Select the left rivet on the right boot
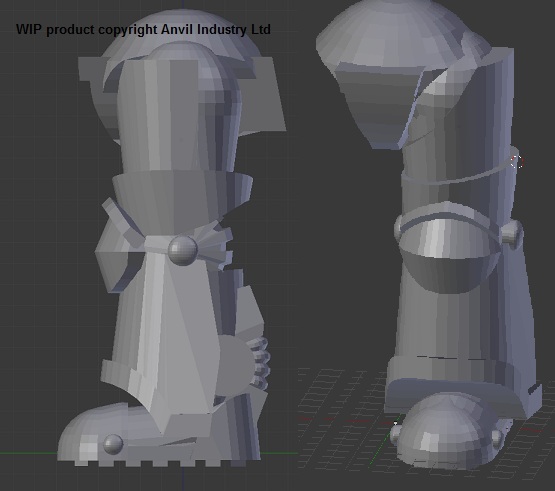The image size is (555, 491). [395, 434]
